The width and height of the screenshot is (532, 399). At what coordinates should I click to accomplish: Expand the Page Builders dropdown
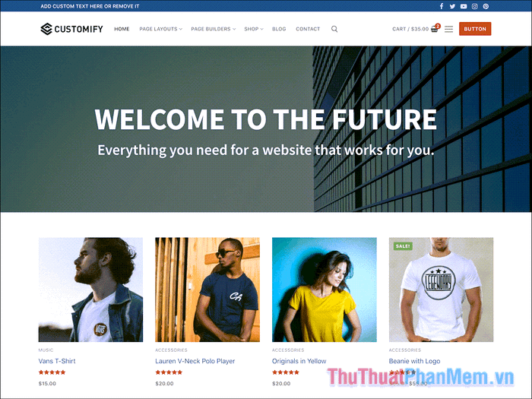(213, 29)
